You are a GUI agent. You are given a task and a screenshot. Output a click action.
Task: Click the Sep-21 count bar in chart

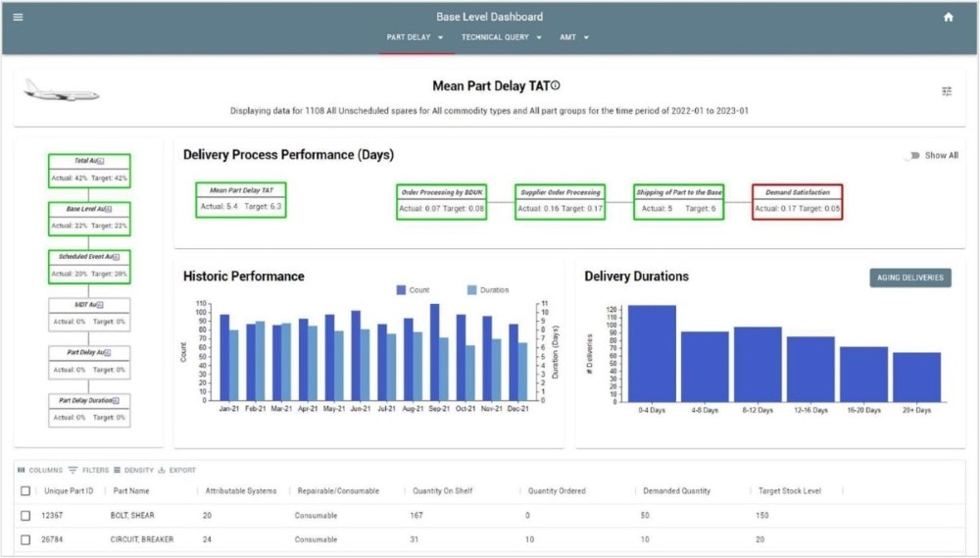434,353
